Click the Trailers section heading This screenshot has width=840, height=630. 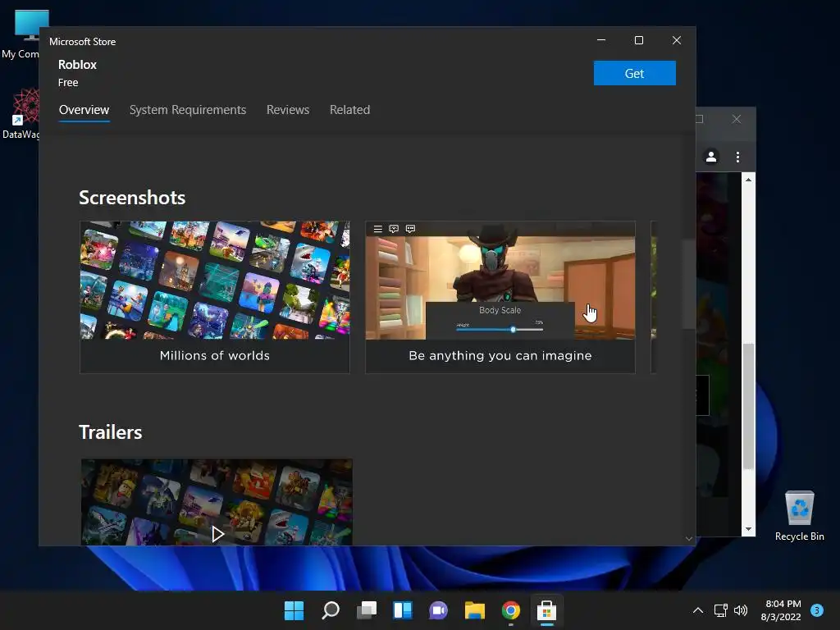coord(111,432)
